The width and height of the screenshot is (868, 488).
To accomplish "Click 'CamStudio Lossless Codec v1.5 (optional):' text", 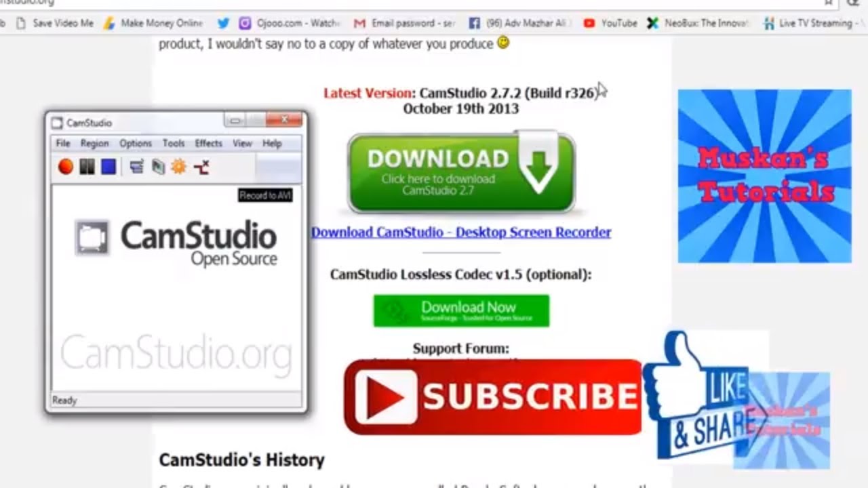I will pos(461,274).
